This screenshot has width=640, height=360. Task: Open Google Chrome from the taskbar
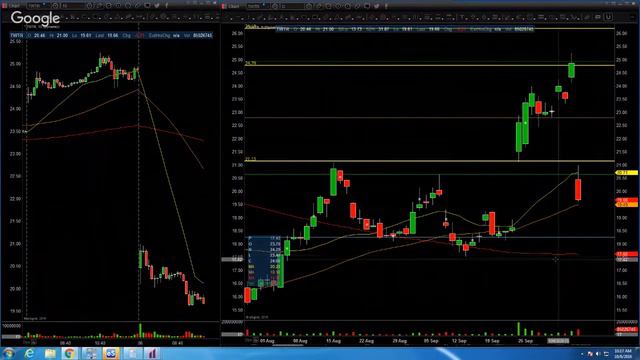pos(70,353)
